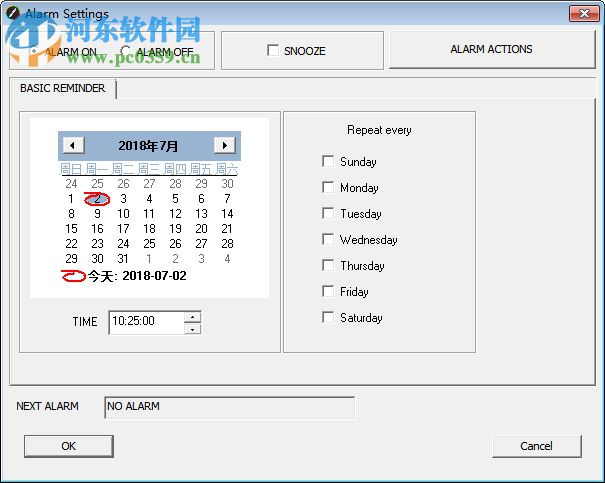Click the TIME input field 10:25:00

[x=147, y=322]
